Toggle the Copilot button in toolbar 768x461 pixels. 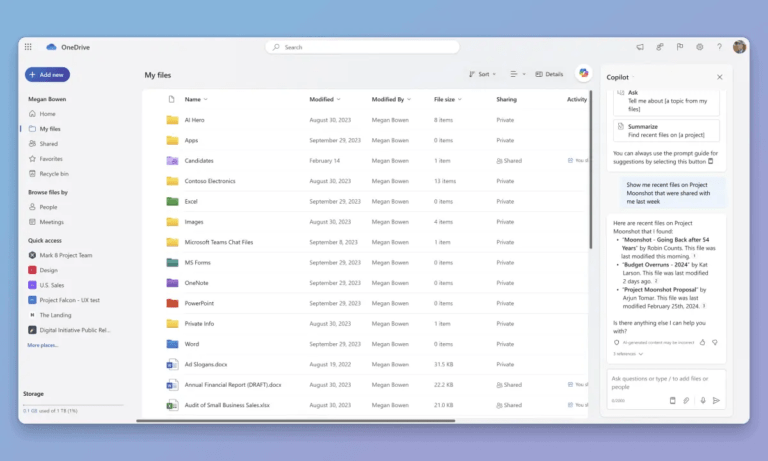[583, 73]
